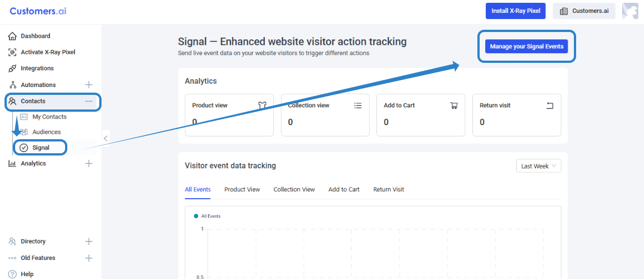Click the Add to Cart icon
644x279 pixels.
tap(454, 106)
